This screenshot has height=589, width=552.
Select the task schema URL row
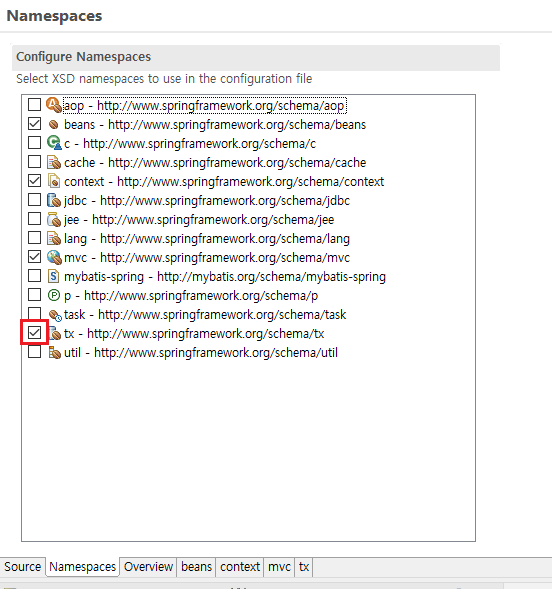pos(205,315)
